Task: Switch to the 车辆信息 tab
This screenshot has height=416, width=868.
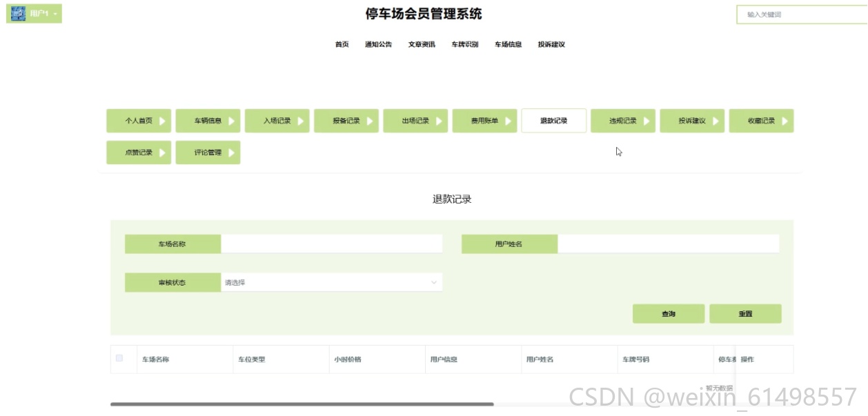Action: click(208, 121)
